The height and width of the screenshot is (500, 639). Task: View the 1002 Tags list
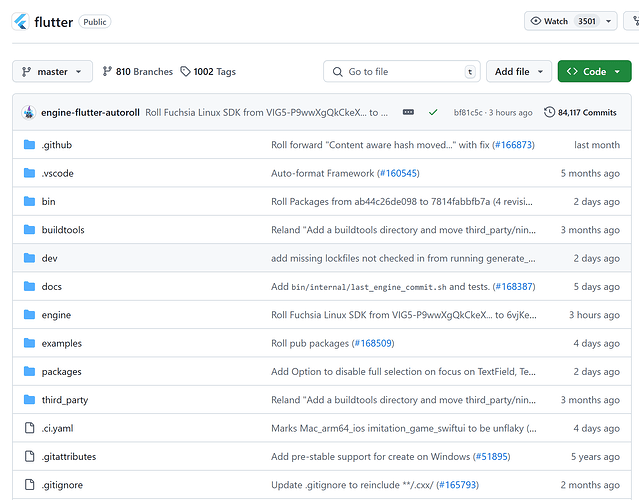(x=208, y=71)
